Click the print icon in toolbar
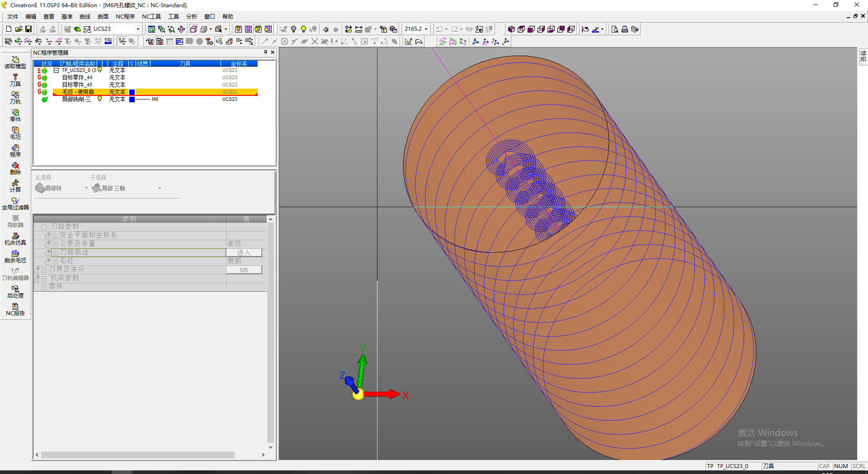The height and width of the screenshot is (474, 868). tap(625, 29)
